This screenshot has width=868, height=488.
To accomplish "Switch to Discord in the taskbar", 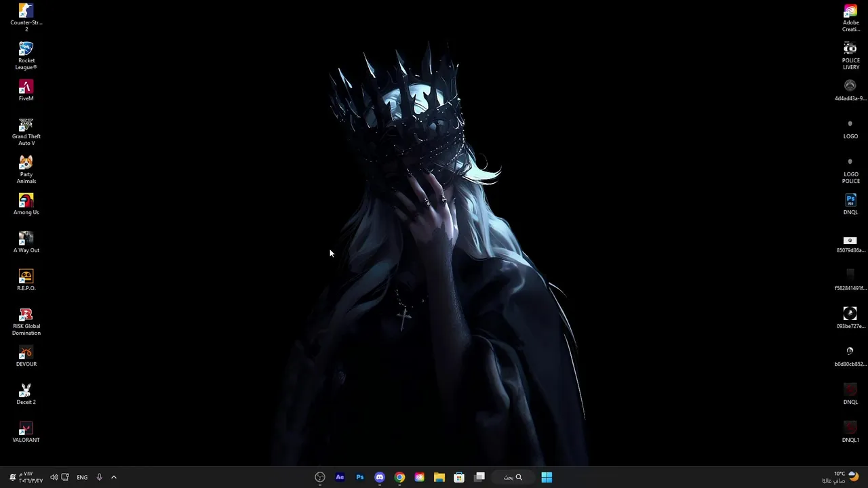I will [380, 477].
